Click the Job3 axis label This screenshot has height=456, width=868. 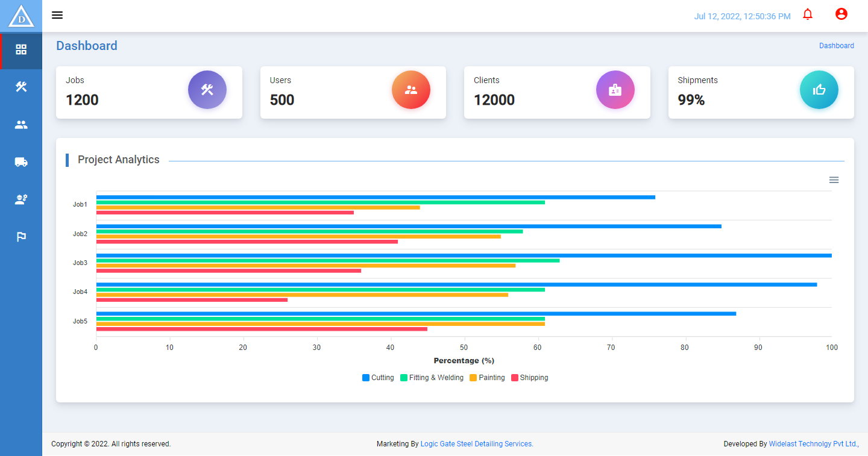point(80,263)
